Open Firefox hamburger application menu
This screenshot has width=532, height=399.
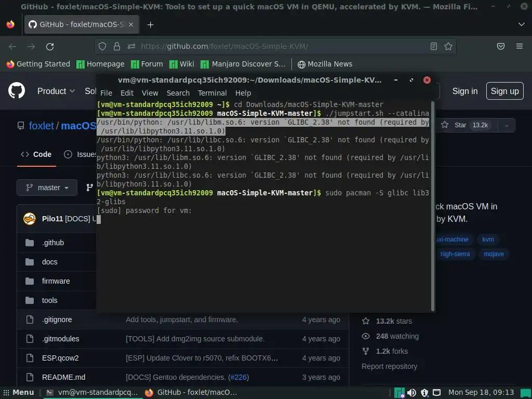pyautogui.click(x=519, y=46)
